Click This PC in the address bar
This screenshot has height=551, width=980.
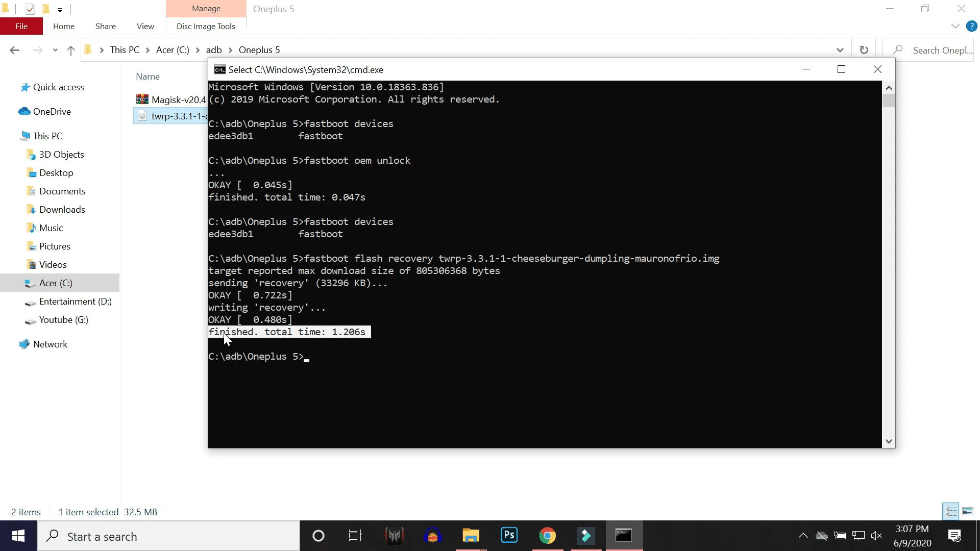[x=125, y=50]
